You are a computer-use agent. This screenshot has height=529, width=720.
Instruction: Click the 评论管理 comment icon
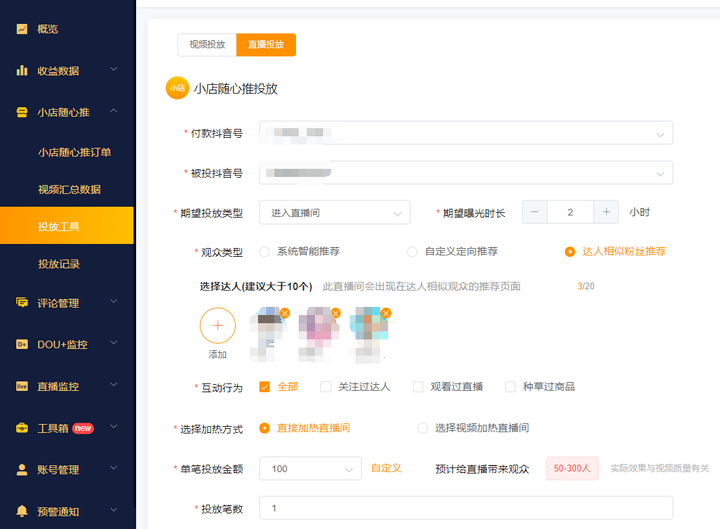point(22,303)
